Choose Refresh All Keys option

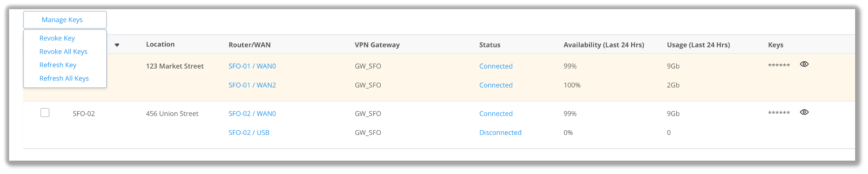[64, 78]
